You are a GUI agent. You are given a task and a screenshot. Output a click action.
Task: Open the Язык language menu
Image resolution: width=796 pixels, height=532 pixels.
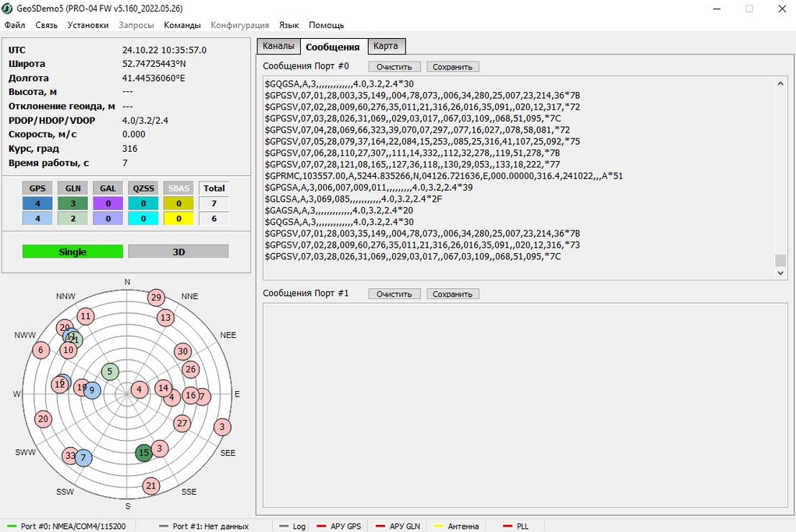[288, 25]
